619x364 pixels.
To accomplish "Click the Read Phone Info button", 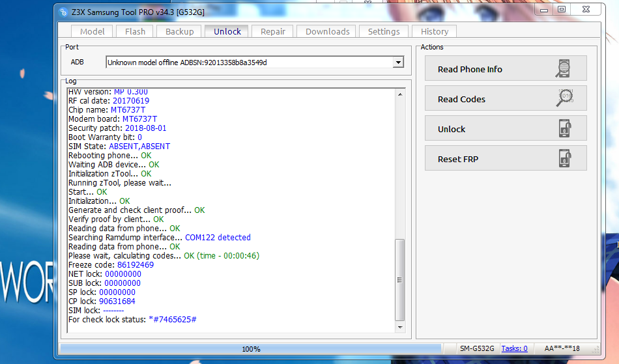I will pyautogui.click(x=506, y=68).
